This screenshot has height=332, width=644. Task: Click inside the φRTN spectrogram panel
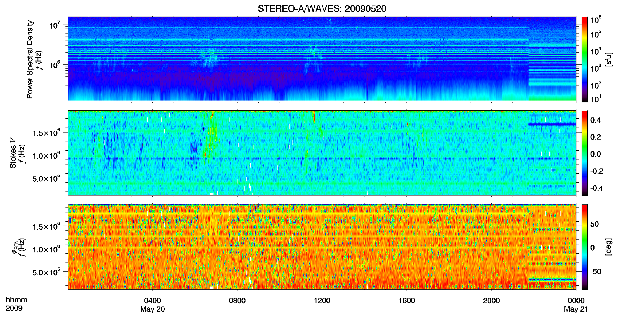tap(322, 247)
